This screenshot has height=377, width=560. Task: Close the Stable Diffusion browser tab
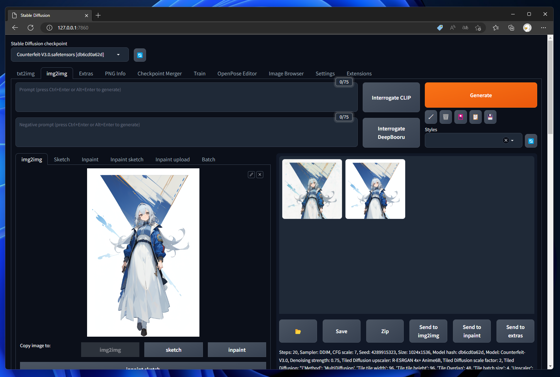pyautogui.click(x=86, y=15)
